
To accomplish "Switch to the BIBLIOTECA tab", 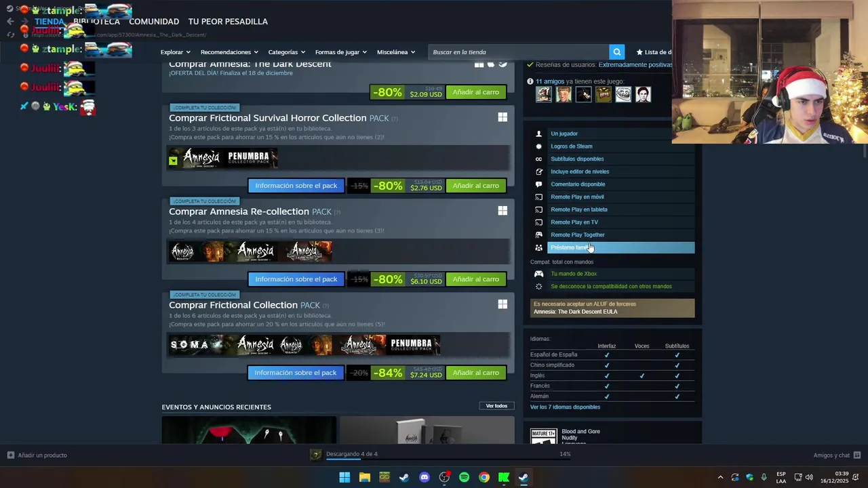I will coord(96,22).
